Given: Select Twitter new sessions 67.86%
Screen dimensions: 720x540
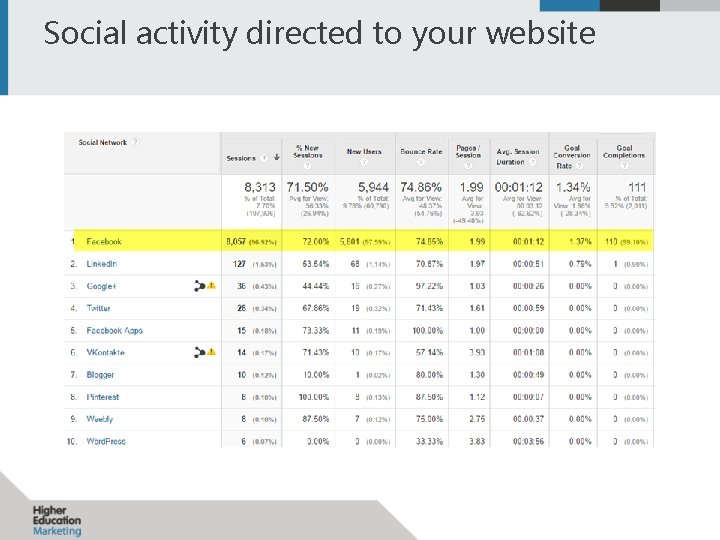Looking at the screenshot, I should coord(315,308).
